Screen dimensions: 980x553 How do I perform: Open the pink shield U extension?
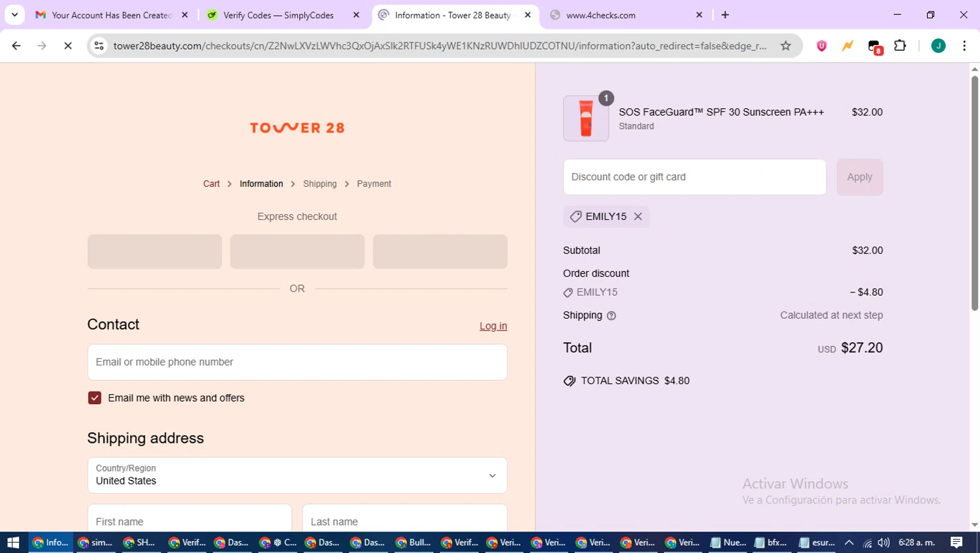point(822,46)
